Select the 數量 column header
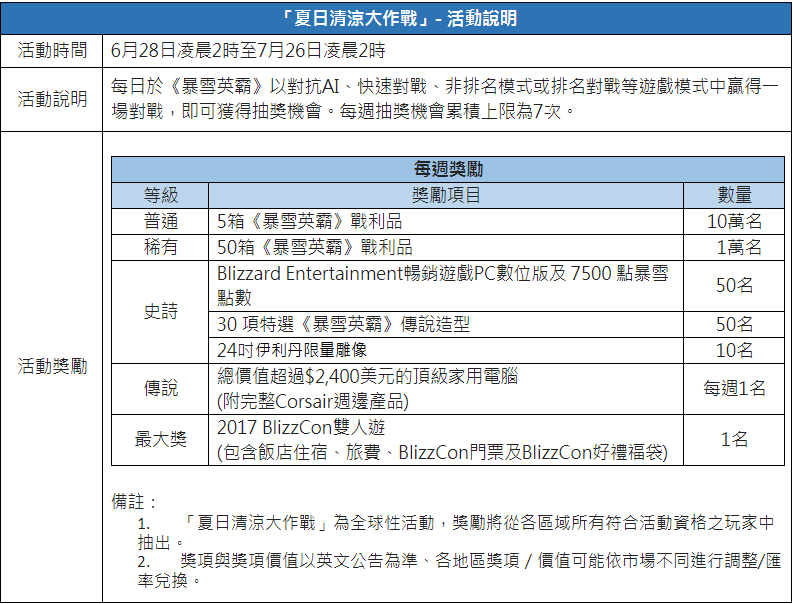Screen dimensions: 793x604 [x=734, y=195]
